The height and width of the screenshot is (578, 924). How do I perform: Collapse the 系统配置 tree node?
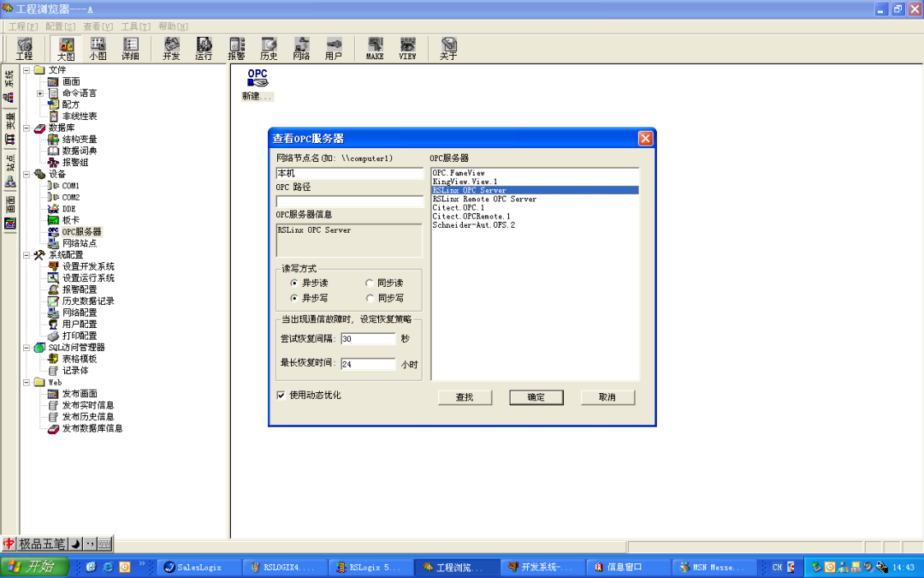pos(26,255)
